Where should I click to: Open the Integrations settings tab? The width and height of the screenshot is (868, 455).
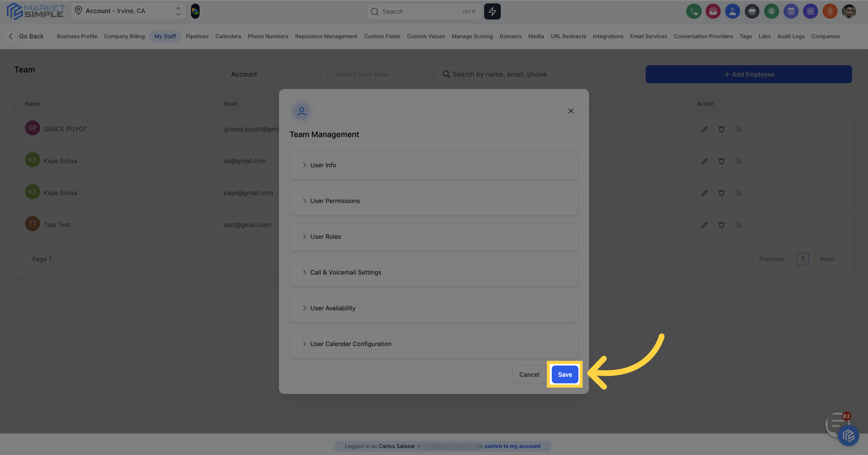pos(608,36)
